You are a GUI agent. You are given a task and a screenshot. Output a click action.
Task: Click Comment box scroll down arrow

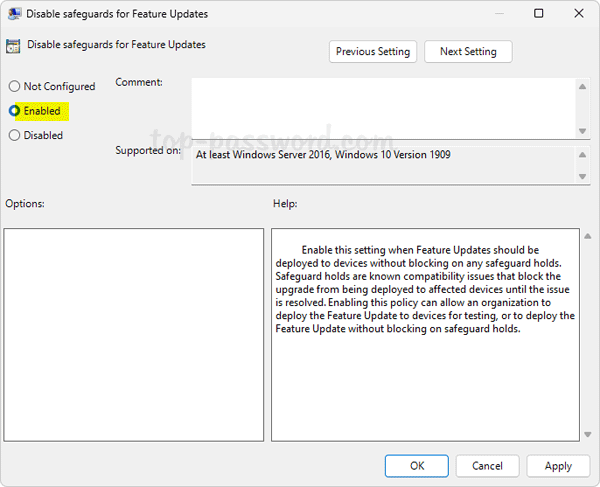pos(582,130)
